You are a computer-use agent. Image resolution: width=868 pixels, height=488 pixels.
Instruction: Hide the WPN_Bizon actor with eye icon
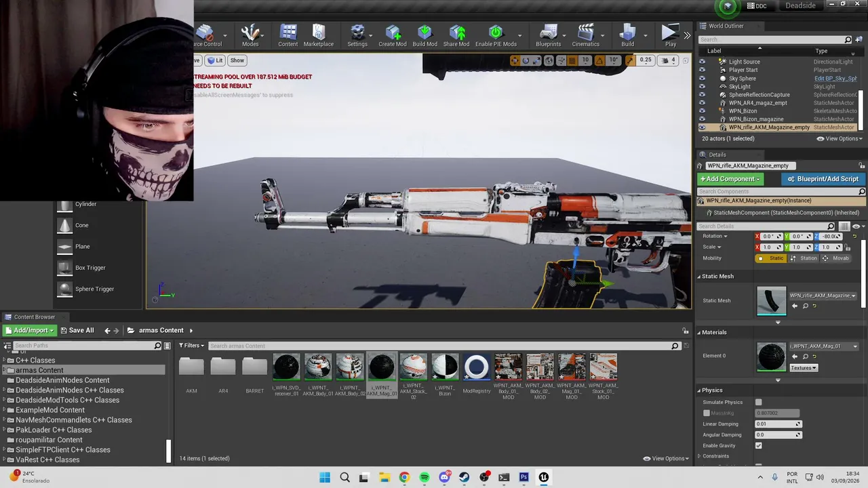[702, 111]
